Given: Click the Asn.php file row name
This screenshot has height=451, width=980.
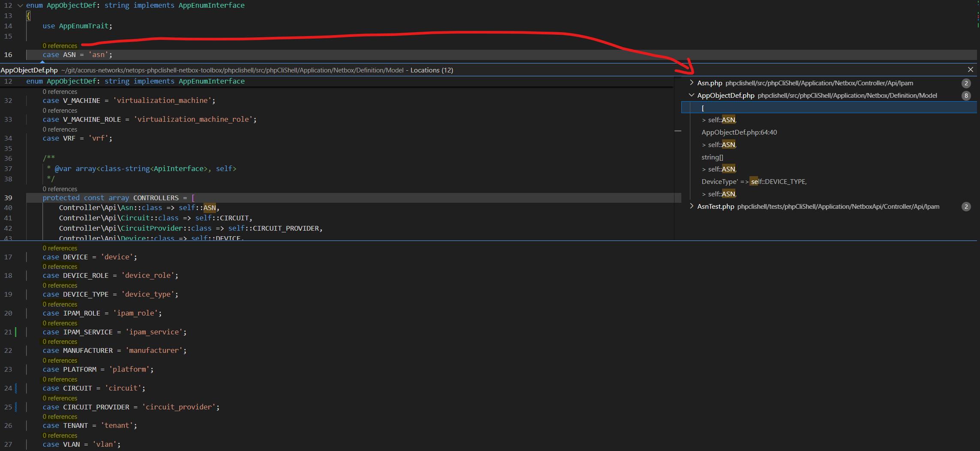Looking at the screenshot, I should tap(710, 83).
